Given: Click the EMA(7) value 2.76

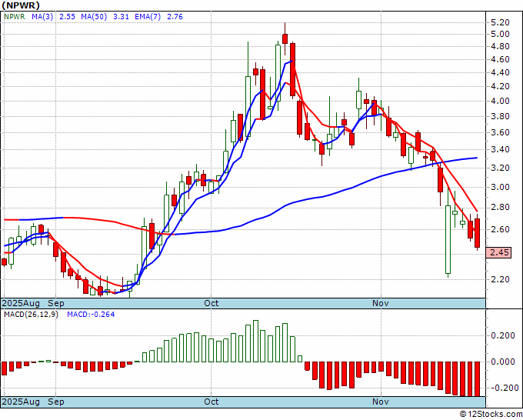Looking at the screenshot, I should [175, 16].
